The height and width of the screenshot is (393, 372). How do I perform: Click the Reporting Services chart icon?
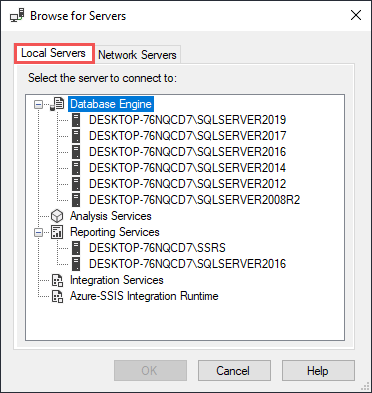tap(57, 232)
